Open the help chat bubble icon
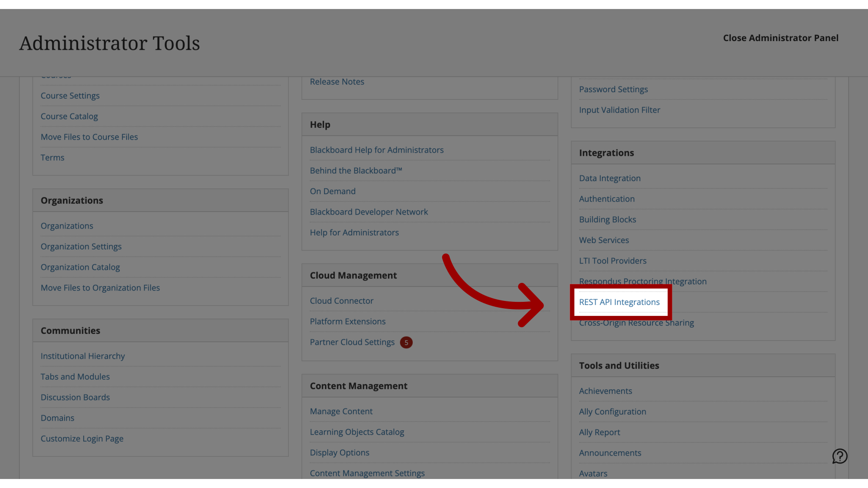Viewport: 868px width, 488px height. [x=840, y=456]
